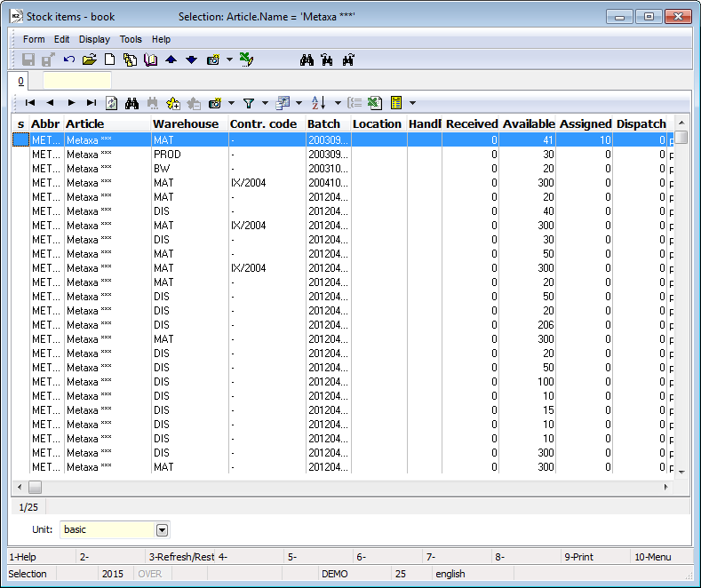Click the down arrow icon in top toolbar
This screenshot has height=588, width=701.
pos(191,60)
